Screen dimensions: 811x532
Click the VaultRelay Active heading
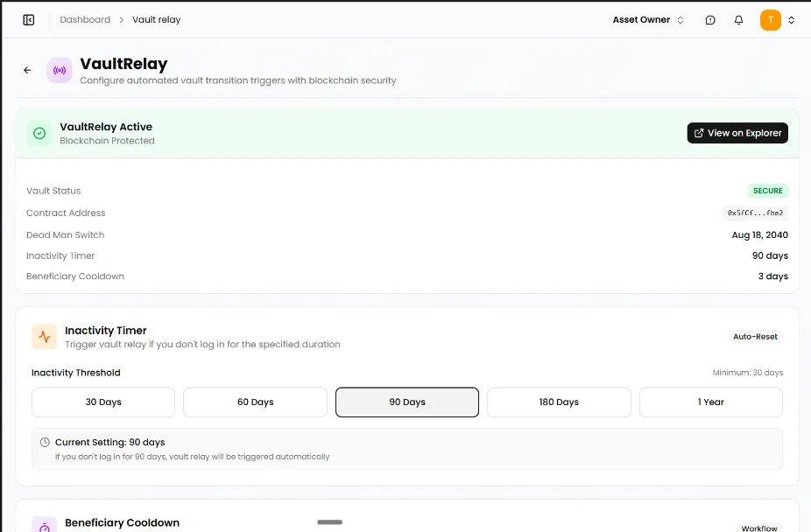(x=106, y=127)
